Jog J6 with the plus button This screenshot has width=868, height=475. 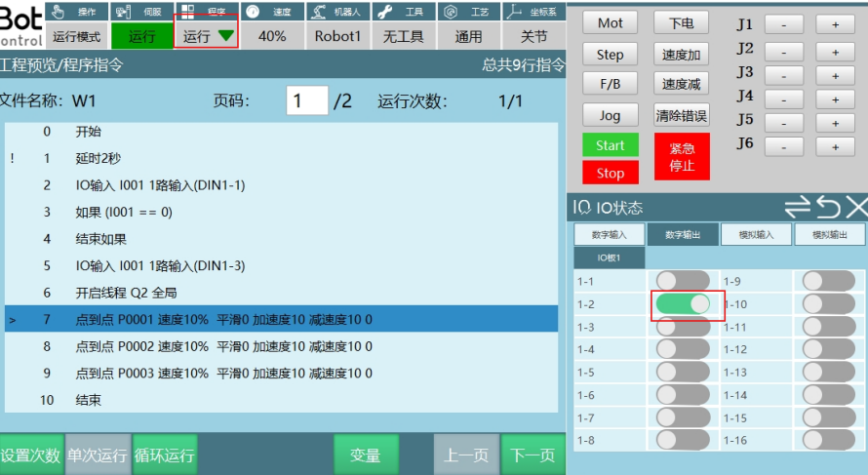(835, 147)
